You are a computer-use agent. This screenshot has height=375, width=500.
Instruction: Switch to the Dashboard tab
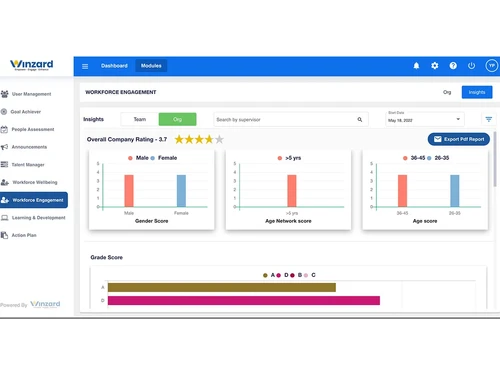click(114, 66)
